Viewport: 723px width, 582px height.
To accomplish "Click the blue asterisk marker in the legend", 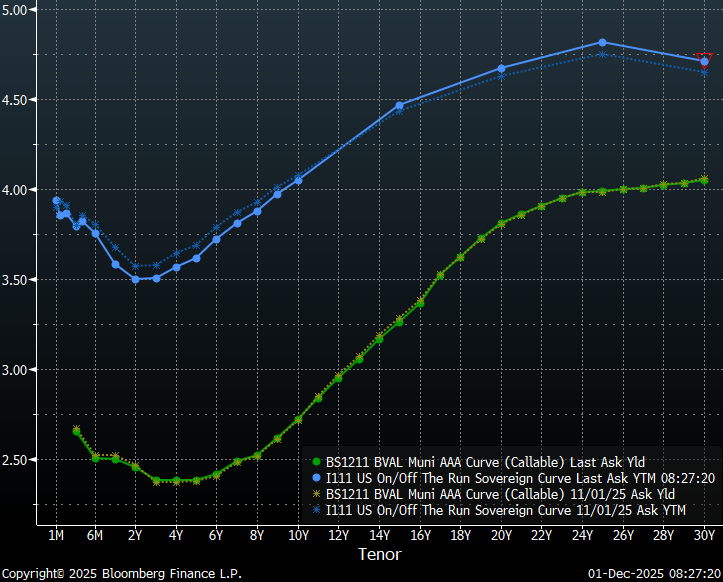I will (316, 510).
